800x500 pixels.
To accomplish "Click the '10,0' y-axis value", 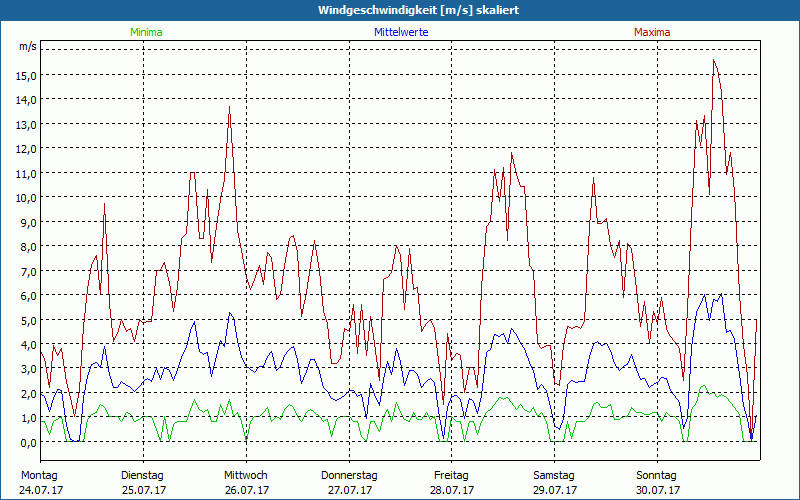I will tap(26, 198).
